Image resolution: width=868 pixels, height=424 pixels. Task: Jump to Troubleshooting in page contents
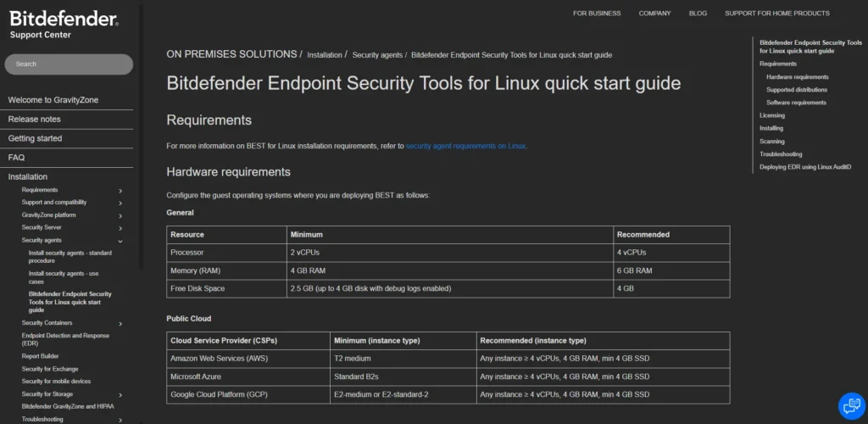(781, 154)
